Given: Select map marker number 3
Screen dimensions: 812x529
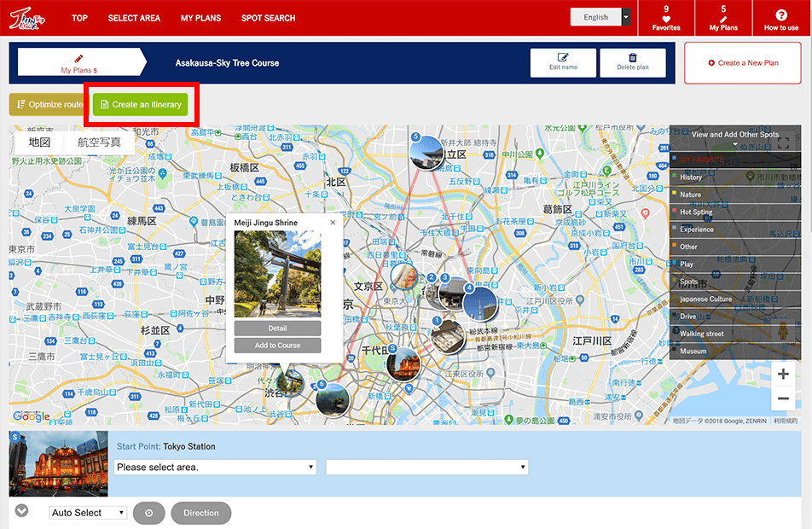Looking at the screenshot, I should click(x=453, y=292).
